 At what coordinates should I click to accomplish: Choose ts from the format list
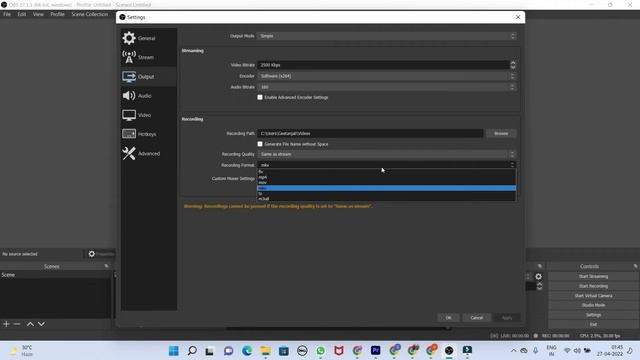coord(386,193)
